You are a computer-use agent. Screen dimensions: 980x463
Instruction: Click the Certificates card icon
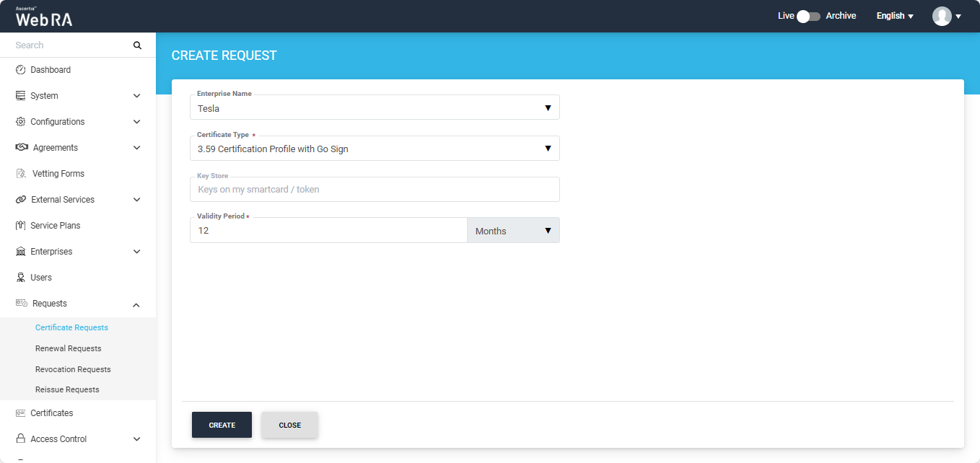[x=20, y=413]
